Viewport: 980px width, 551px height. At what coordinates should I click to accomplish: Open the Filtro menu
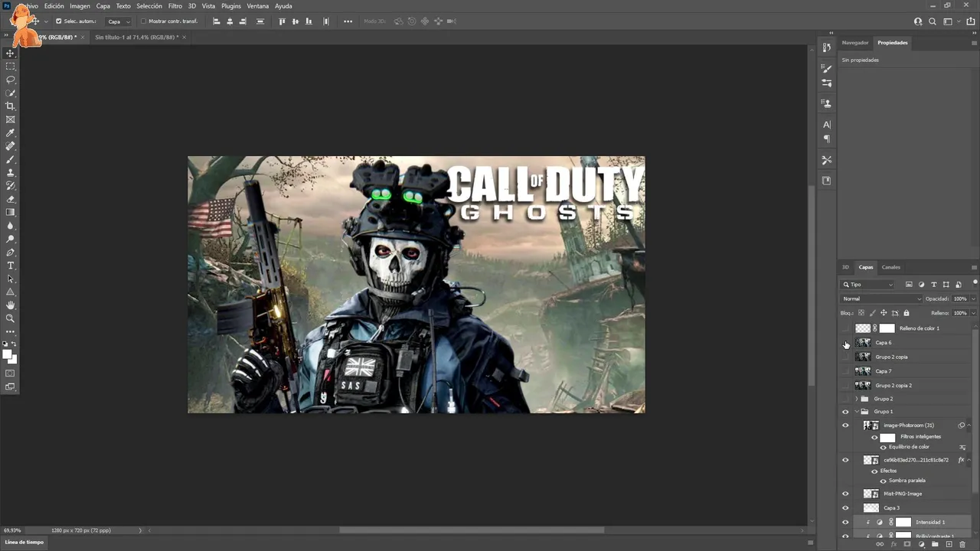pyautogui.click(x=175, y=6)
